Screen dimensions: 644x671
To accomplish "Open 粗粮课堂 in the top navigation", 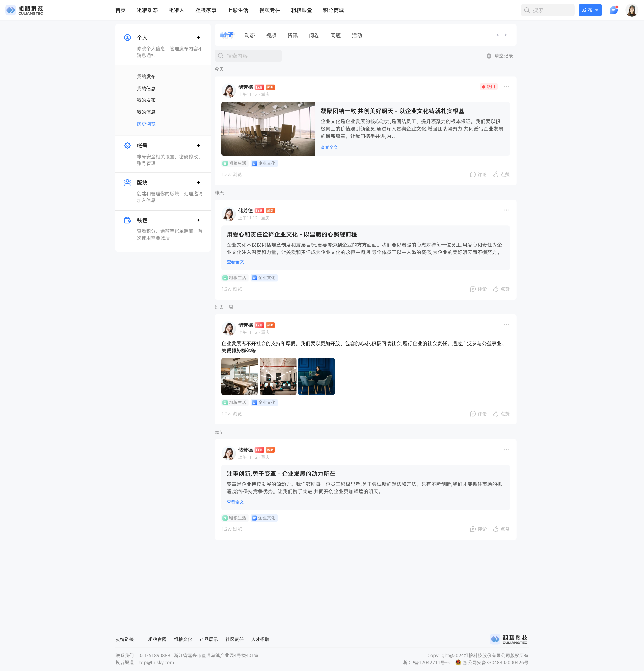I will pyautogui.click(x=301, y=10).
